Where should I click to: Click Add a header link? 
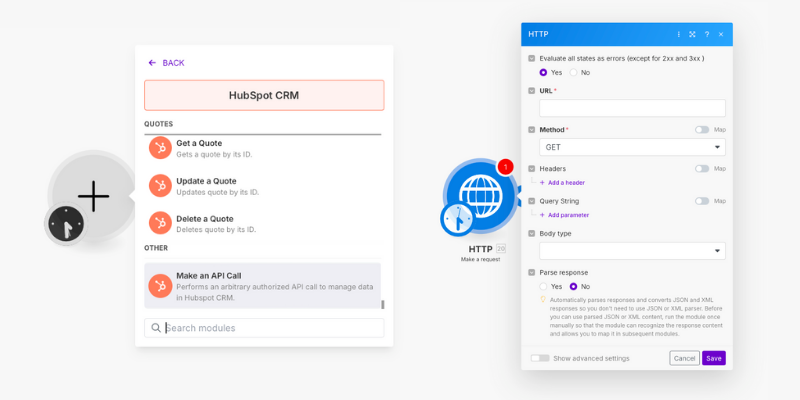pos(562,183)
